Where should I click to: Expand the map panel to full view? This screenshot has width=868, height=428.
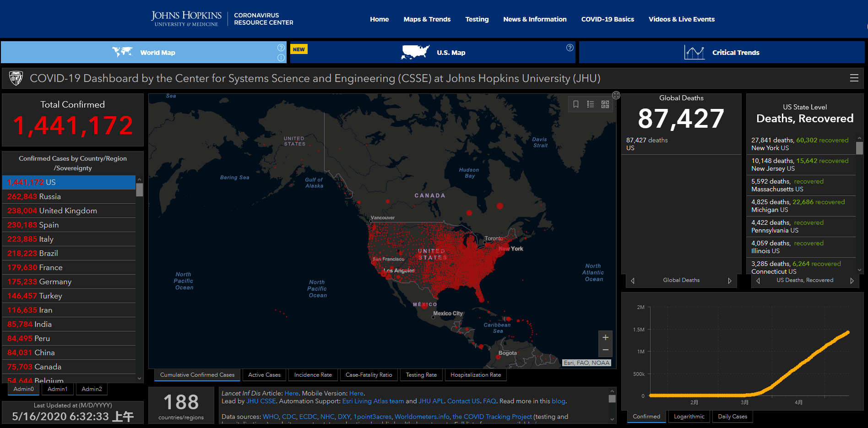616,95
